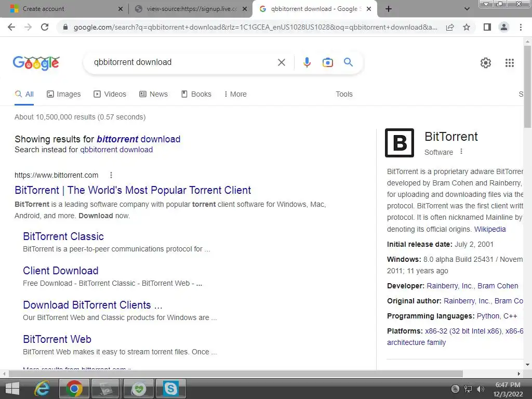Click the scroll-down arrow on the page
This screenshot has height=399, width=532.
[x=527, y=365]
